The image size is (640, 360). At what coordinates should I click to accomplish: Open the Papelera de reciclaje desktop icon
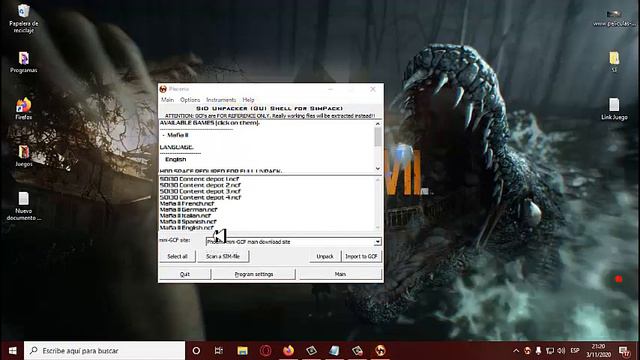point(24,18)
